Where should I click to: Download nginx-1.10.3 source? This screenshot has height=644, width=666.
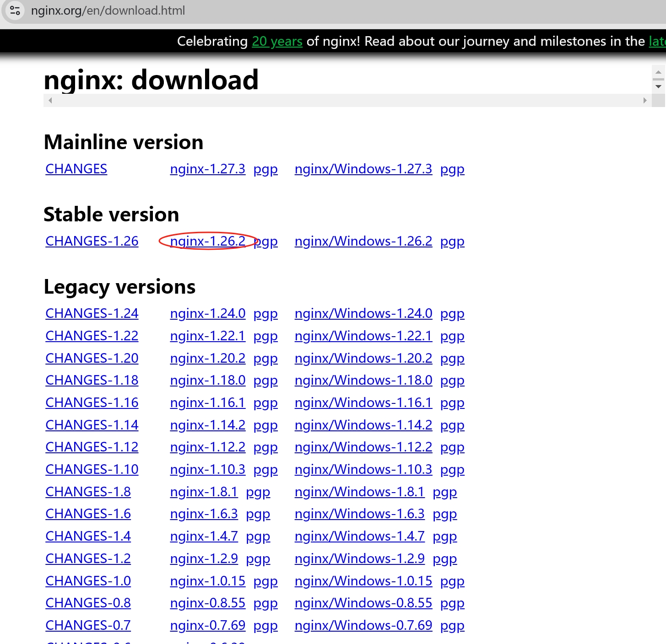point(207,469)
